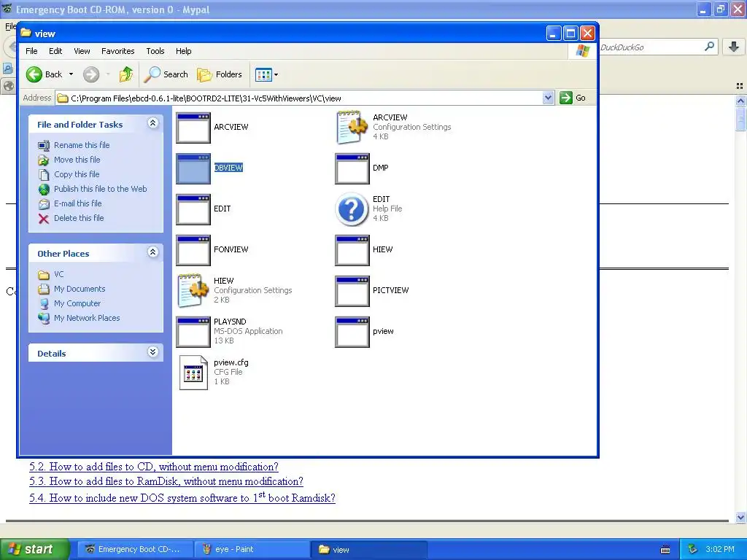Open the Views dropdown arrow
Image resolution: width=747 pixels, height=560 pixels.
click(x=276, y=74)
